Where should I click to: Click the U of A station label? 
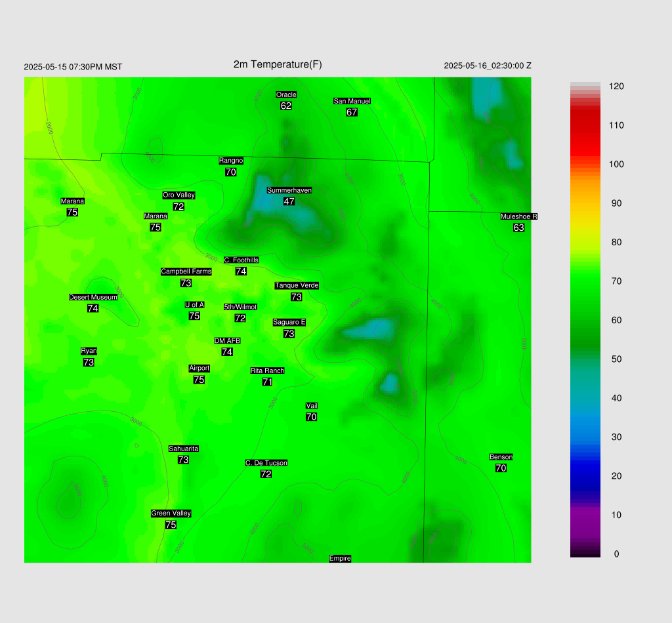[x=194, y=305]
